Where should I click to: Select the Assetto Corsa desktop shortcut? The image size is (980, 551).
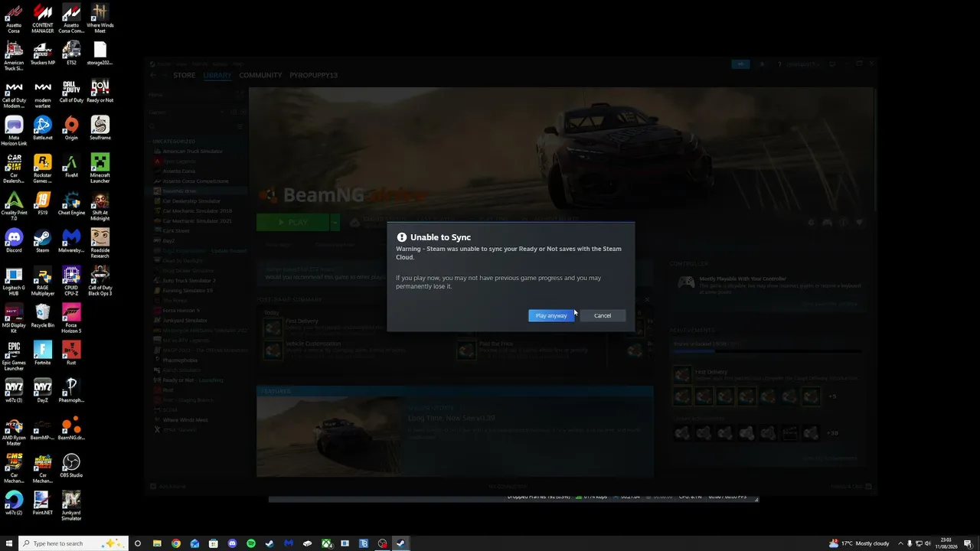(14, 19)
